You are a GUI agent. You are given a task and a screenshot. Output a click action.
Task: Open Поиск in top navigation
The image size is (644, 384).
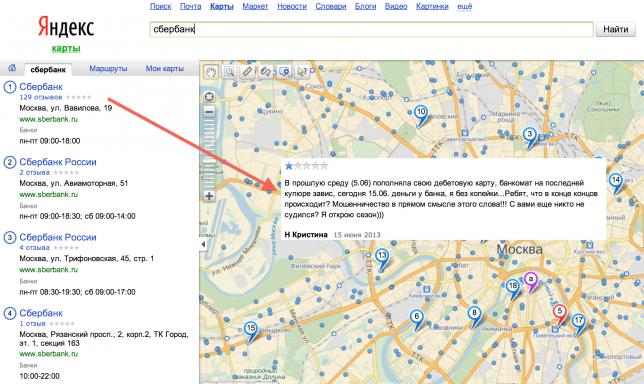point(161,6)
